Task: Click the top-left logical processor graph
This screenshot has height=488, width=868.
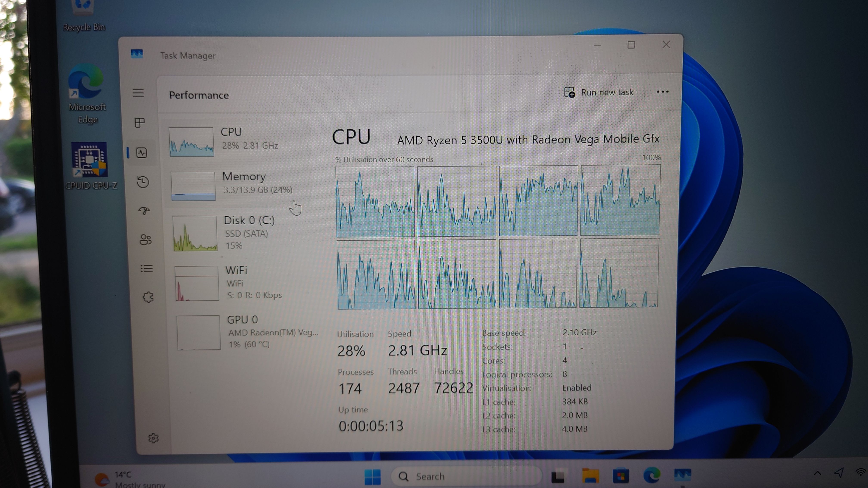Action: click(375, 202)
